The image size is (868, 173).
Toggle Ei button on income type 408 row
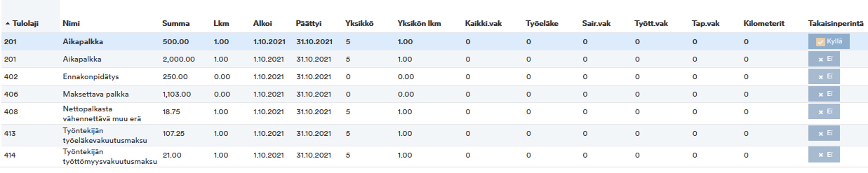pos(824,111)
